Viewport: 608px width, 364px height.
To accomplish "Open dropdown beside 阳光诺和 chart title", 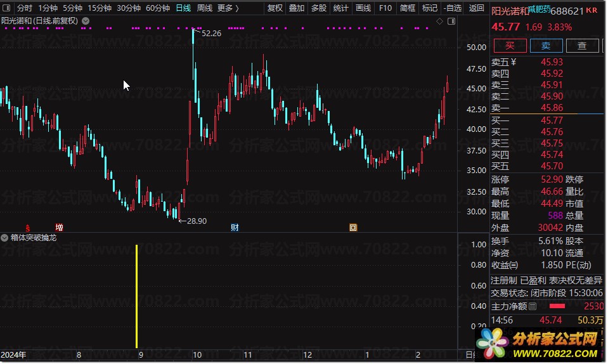I will coord(86,21).
